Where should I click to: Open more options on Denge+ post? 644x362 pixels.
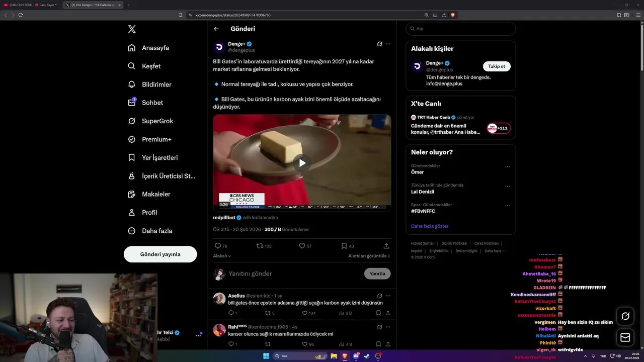pyautogui.click(x=388, y=44)
